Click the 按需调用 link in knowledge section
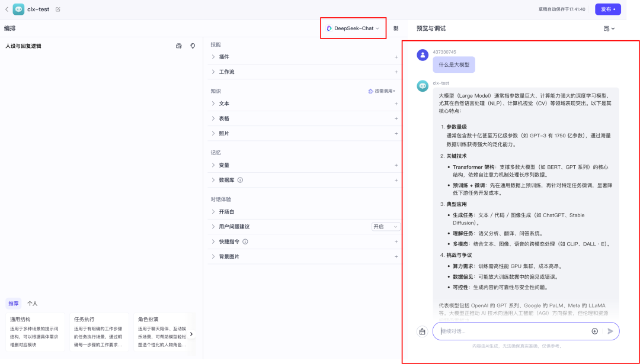Screen dimensions: 640x364 pyautogui.click(x=382, y=89)
